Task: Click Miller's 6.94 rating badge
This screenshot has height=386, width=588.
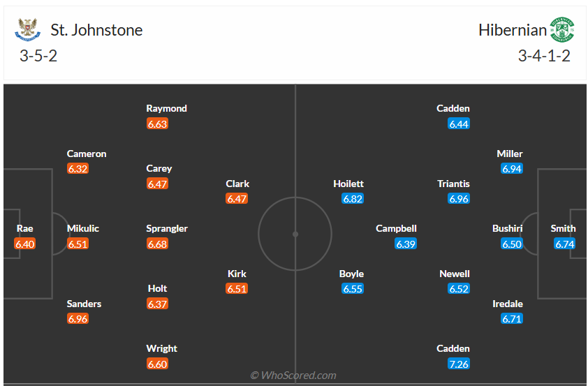Action: (x=512, y=169)
